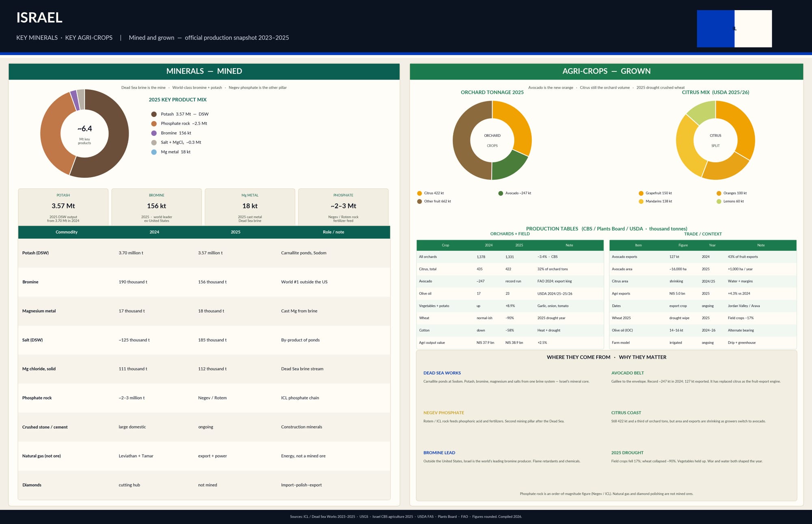This screenshot has width=812, height=524.
Task: Select the BROMINE 156 kt stat card
Action: click(157, 207)
